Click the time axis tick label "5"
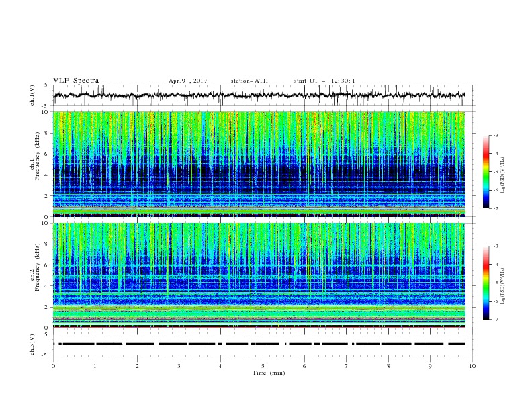532x411 pixels. [x=263, y=366]
